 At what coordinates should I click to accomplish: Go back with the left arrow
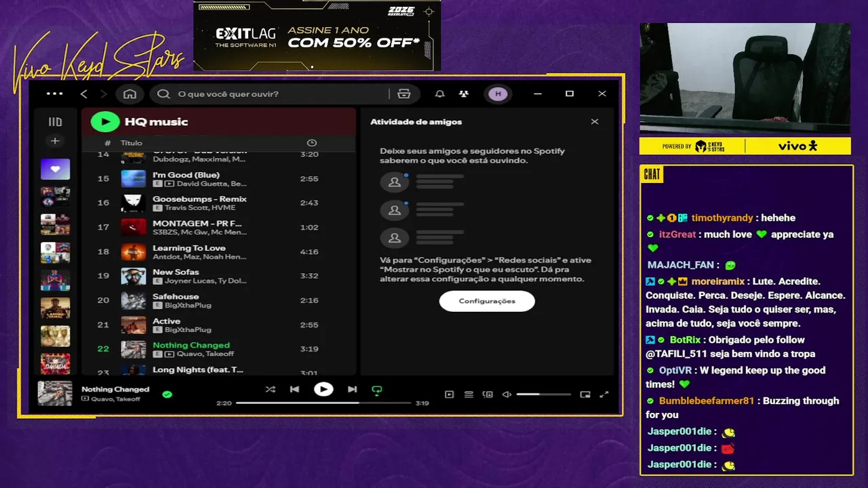pos(84,94)
